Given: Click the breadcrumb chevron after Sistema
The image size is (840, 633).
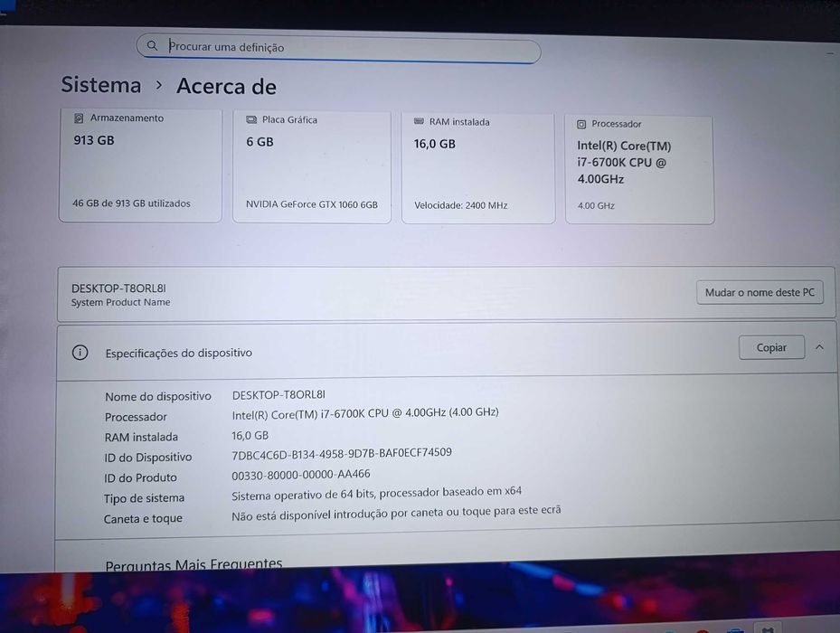Looking at the screenshot, I should [158, 85].
